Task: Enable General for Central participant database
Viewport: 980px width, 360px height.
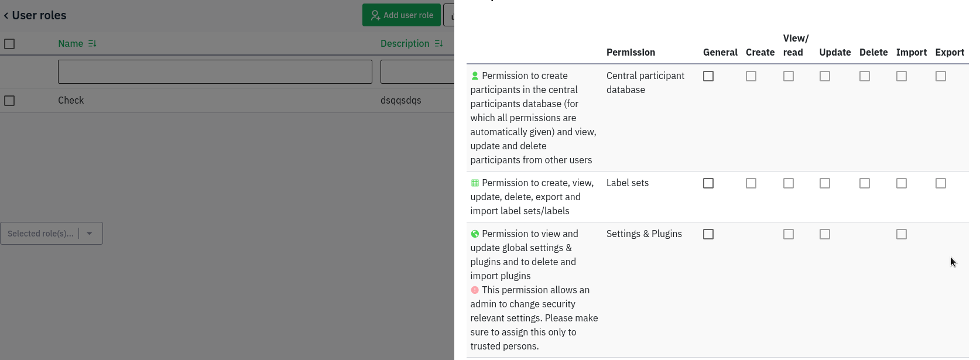Action: click(x=708, y=76)
